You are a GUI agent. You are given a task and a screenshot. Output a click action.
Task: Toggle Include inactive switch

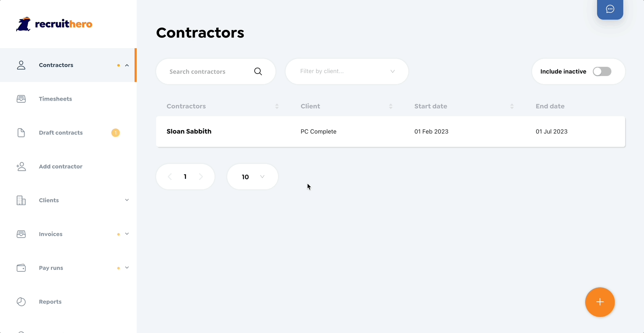602,71
